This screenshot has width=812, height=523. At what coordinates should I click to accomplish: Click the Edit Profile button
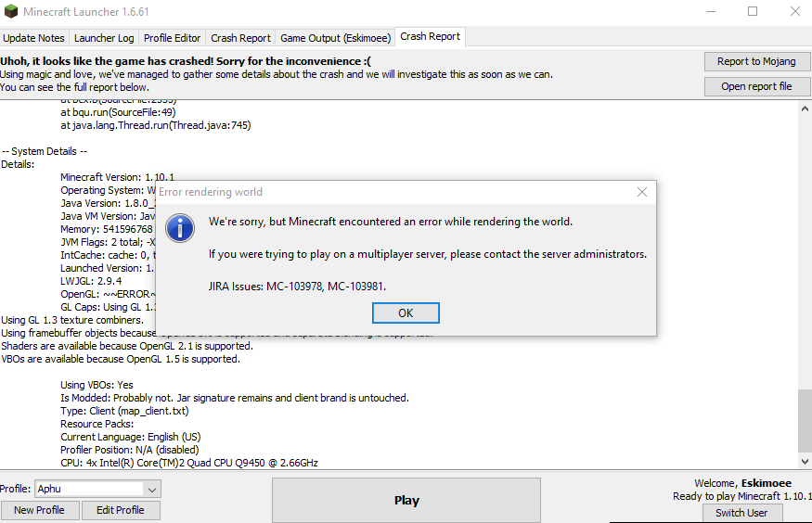(120, 510)
